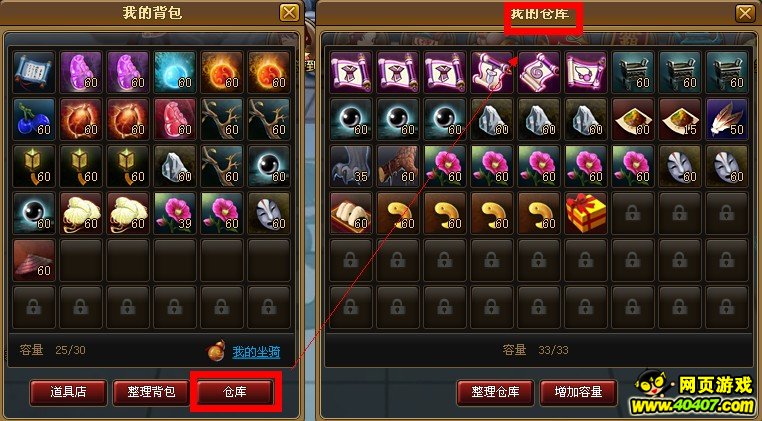
Task: Pick the blue cherries item in backpack
Action: 34,119
